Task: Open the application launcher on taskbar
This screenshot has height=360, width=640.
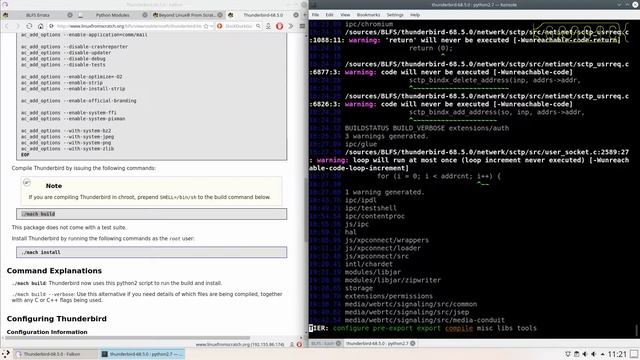Action: tap(6, 354)
